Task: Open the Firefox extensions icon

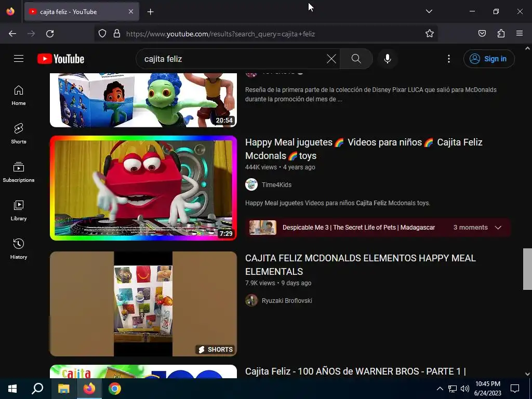Action: tap(501, 34)
